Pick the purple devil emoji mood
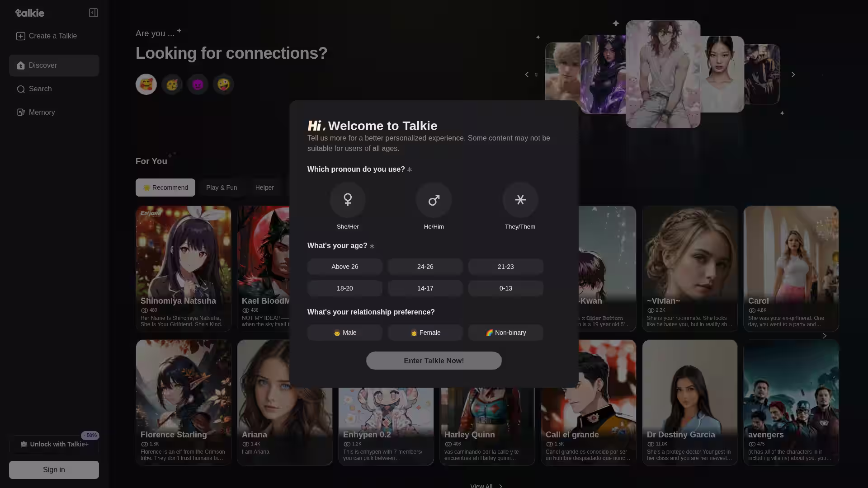The width and height of the screenshot is (868, 488). 198,84
